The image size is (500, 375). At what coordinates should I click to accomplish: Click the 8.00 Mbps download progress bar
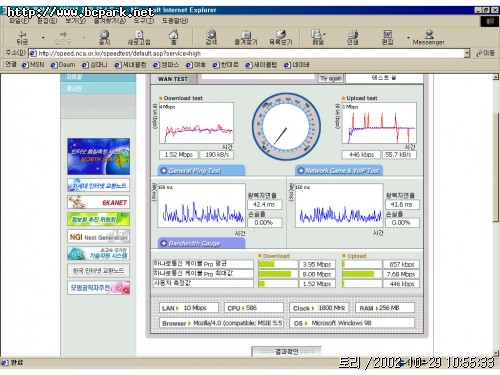click(278, 274)
